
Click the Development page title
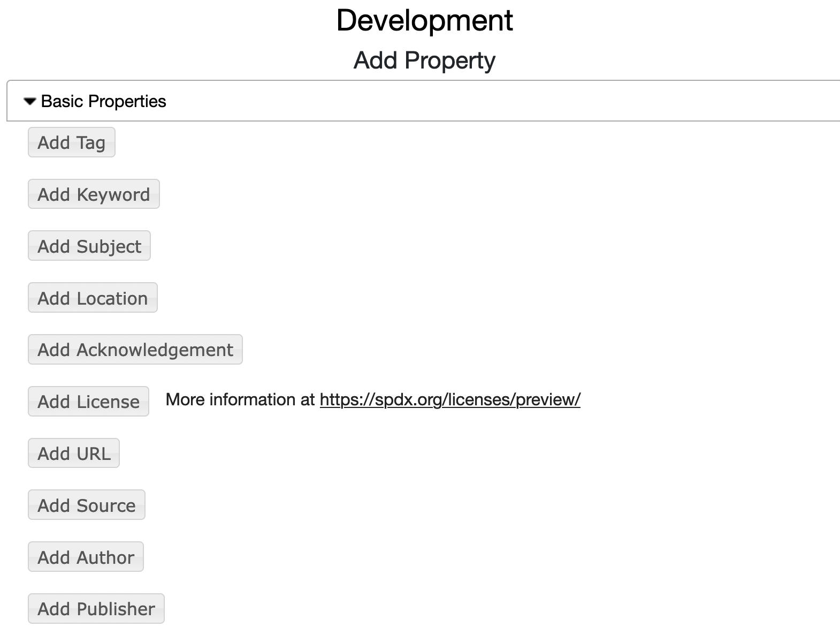pos(424,20)
